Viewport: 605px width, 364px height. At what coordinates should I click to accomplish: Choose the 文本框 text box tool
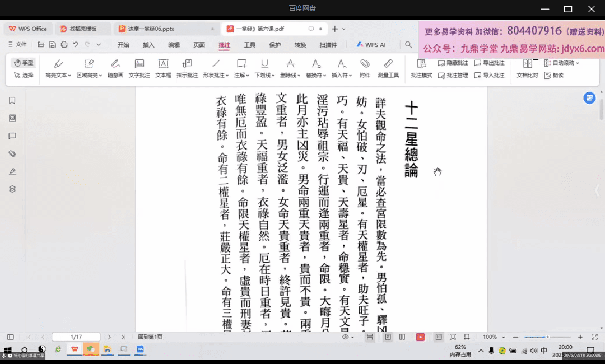(x=163, y=68)
